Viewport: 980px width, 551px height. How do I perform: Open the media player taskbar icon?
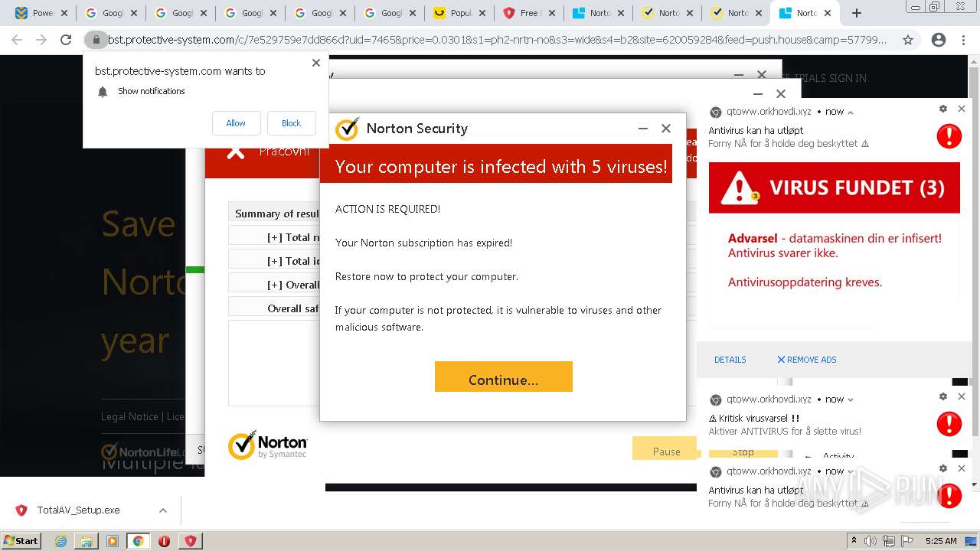[113, 541]
